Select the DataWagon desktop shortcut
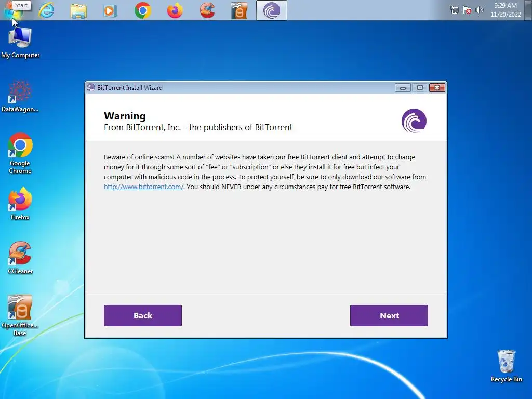 [20, 96]
